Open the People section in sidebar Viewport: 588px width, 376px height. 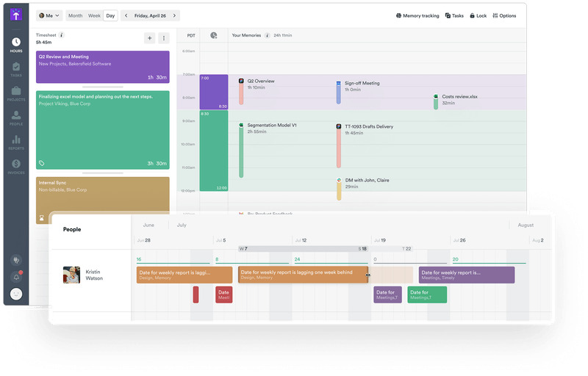15,117
